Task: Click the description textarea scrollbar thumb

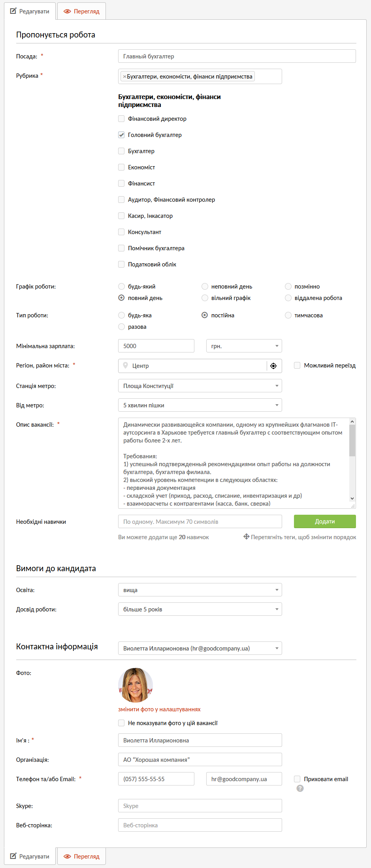Action: [352, 440]
